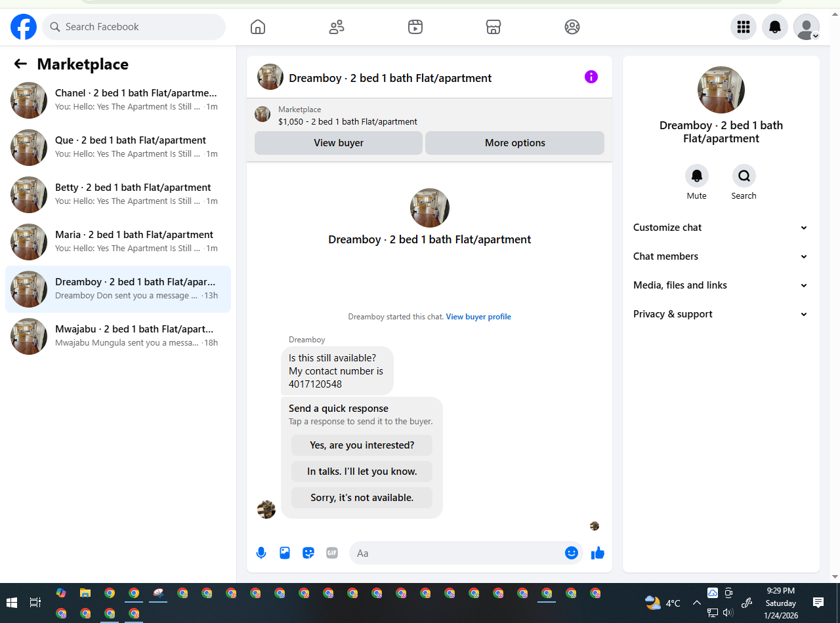Open the Chanel apartment conversation
The image size is (840, 623).
pyautogui.click(x=118, y=100)
